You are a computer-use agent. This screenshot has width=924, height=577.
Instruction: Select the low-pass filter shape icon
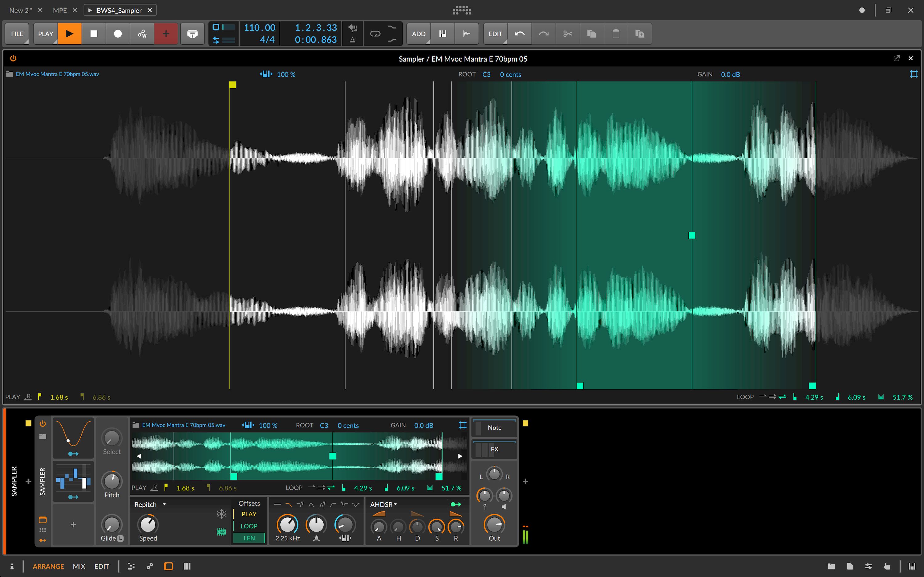coord(289,504)
